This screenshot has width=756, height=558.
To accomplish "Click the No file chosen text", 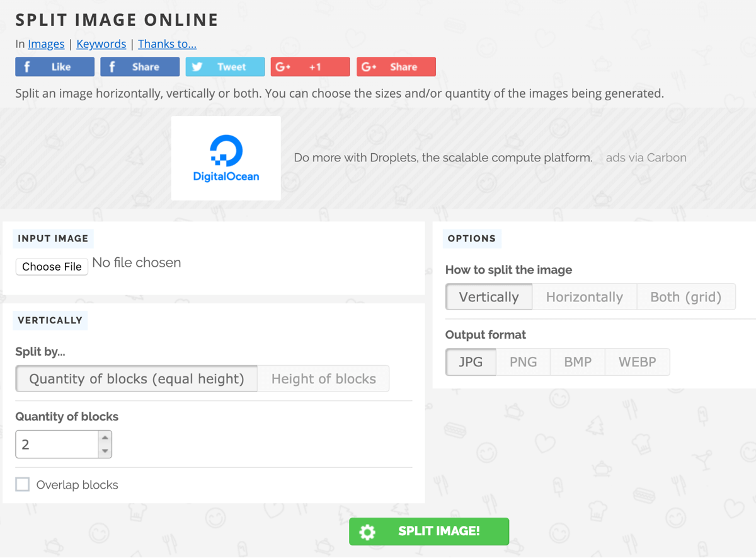I will click(137, 263).
